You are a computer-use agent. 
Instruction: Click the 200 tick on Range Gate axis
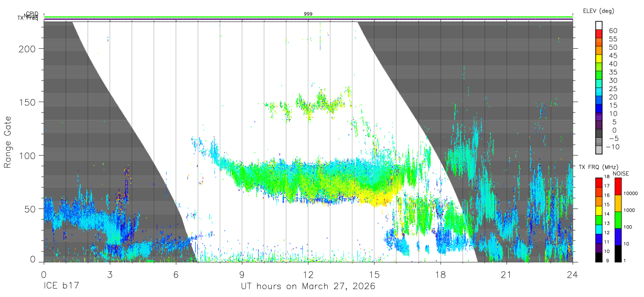coord(28,49)
